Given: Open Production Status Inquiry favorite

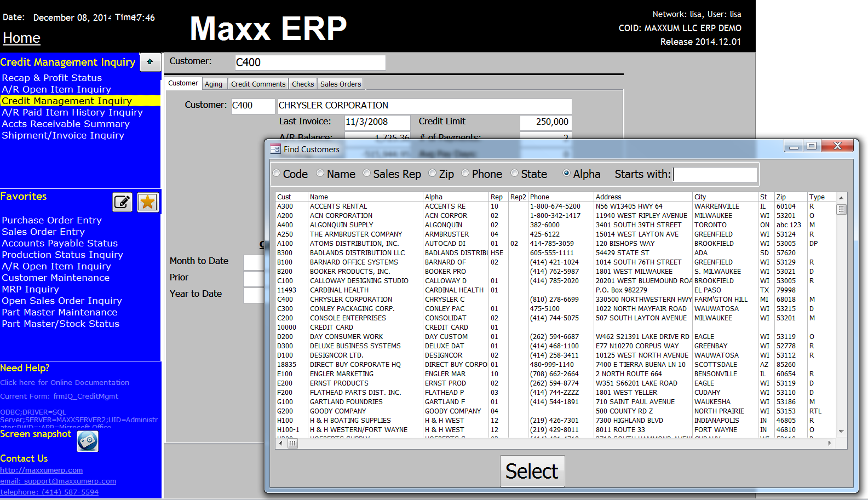Looking at the screenshot, I should click(62, 255).
